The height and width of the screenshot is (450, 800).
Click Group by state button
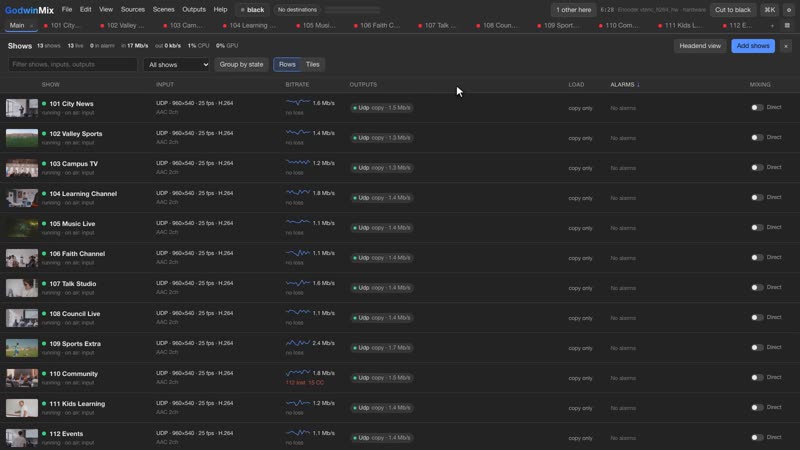241,65
